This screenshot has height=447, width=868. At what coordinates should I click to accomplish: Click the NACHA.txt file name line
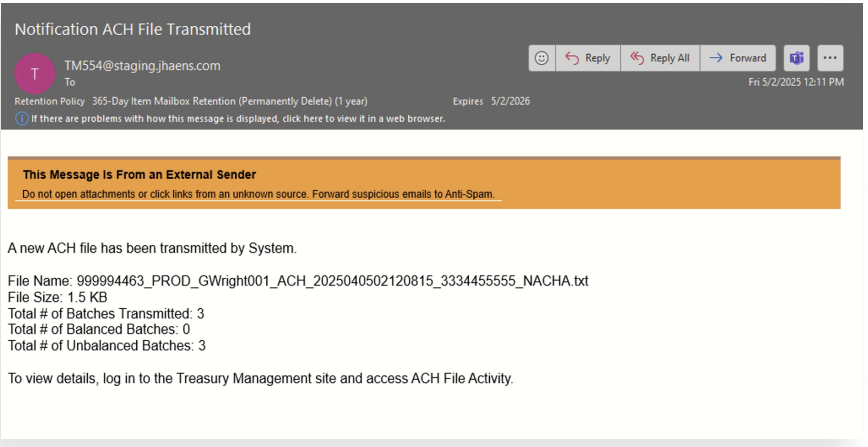[298, 281]
